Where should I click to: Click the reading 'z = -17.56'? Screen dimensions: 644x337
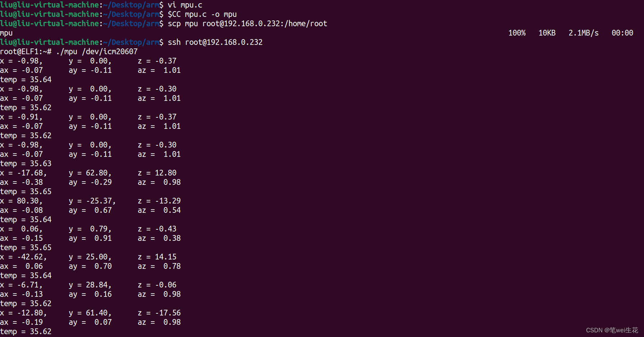click(x=159, y=313)
